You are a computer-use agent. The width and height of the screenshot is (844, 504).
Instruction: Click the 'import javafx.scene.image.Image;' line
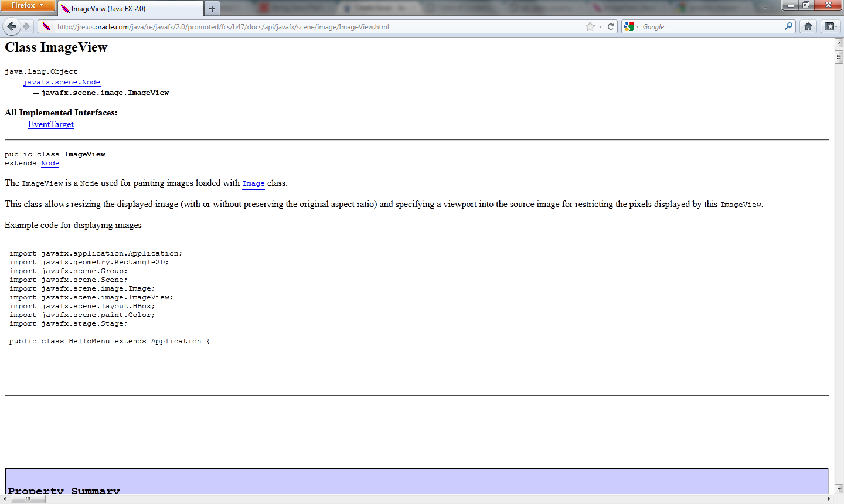click(x=82, y=289)
